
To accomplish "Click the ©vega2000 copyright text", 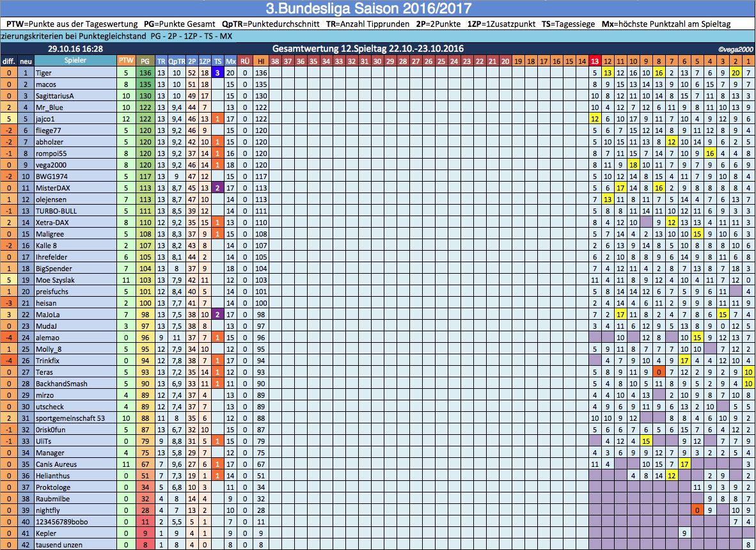I will coord(734,49).
